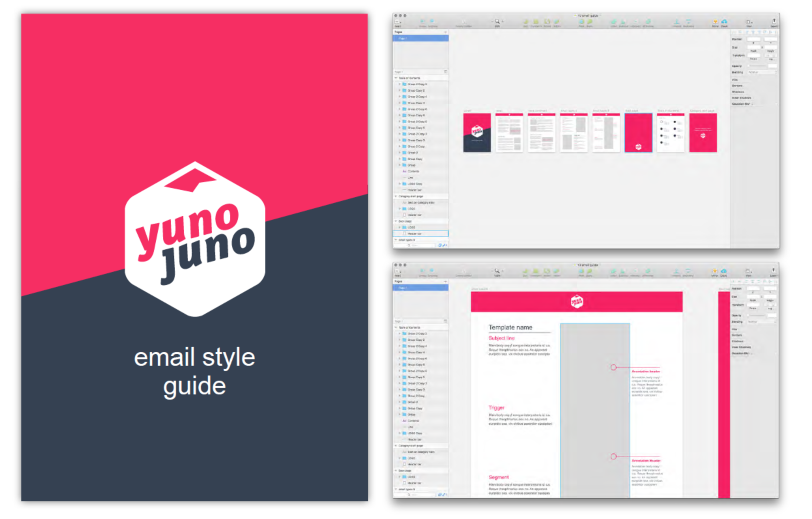Image resolution: width=812 pixels, height=519 pixels.
Task: Click zoom magnifier in upper Sketch window toolbar
Action: [497, 22]
